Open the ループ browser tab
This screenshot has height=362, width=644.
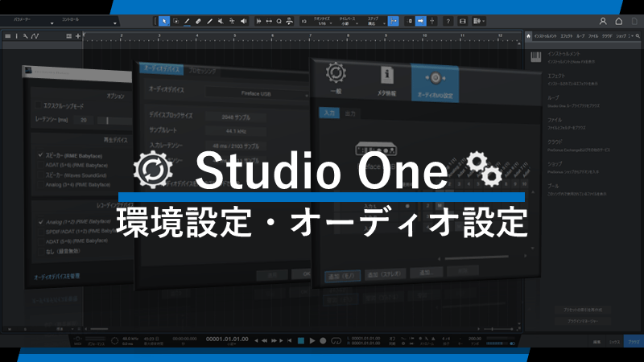coord(580,36)
